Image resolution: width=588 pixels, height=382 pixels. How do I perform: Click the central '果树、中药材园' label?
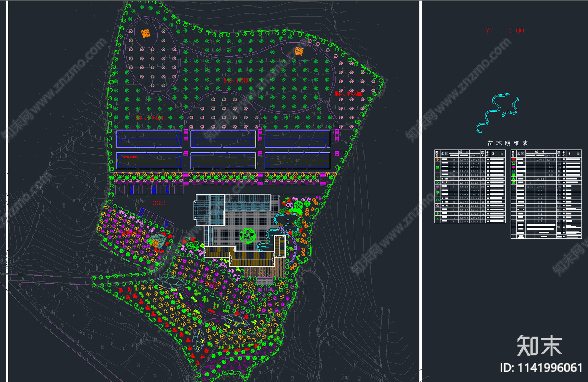pyautogui.click(x=238, y=80)
